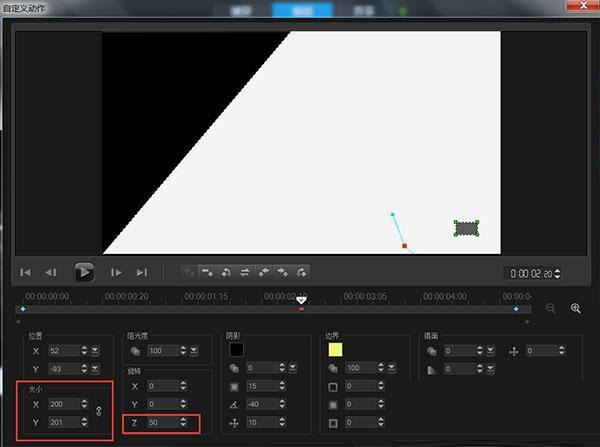Open the position Y slider dropdown
The height and width of the screenshot is (447, 600).
click(95, 369)
